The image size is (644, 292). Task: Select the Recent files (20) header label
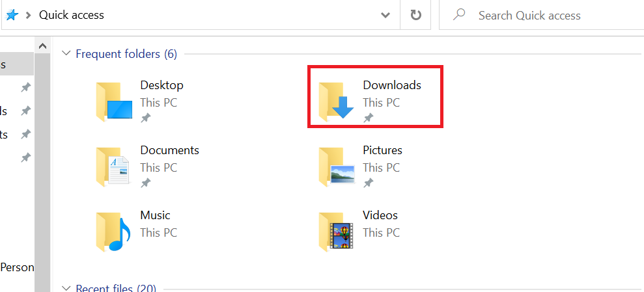point(115,288)
